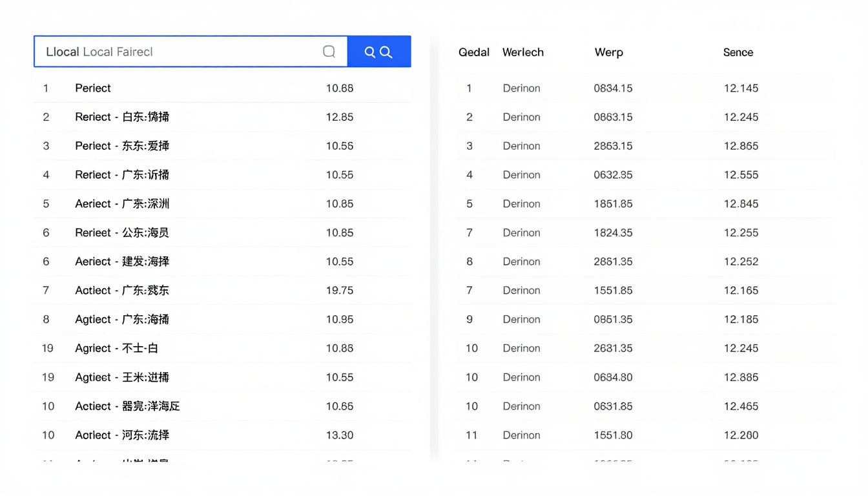Sort by the Qedal column header
This screenshot has width=868, height=496.
coord(474,52)
